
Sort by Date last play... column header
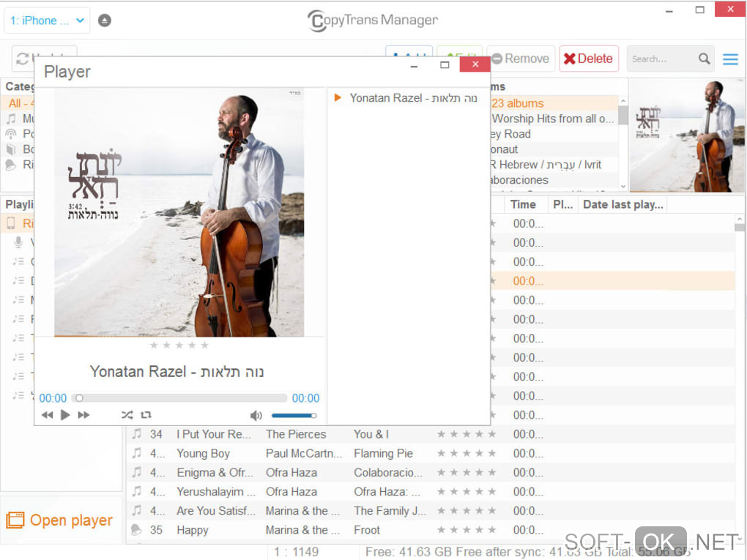click(622, 205)
